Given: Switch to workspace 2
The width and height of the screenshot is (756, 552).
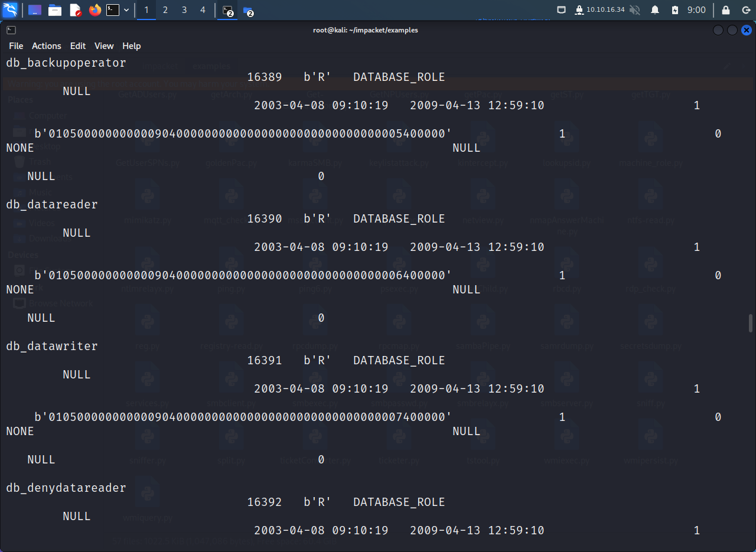Looking at the screenshot, I should [165, 10].
